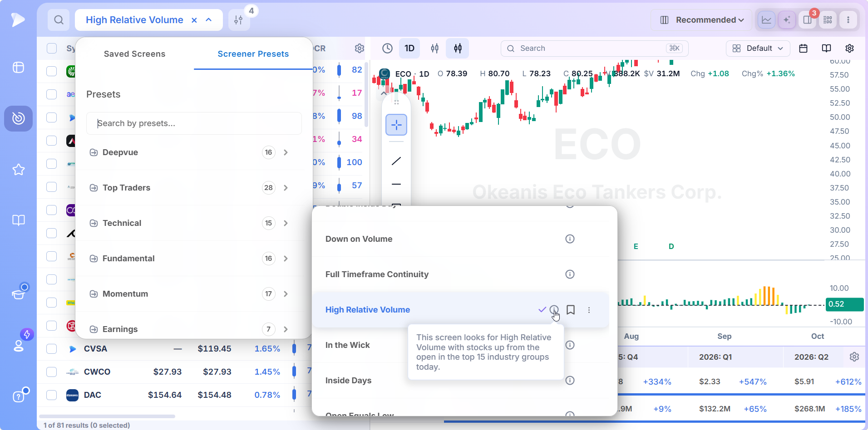Image resolution: width=868 pixels, height=430 pixels.
Task: Open the watchlist star sidebar icon
Action: pyautogui.click(x=19, y=170)
